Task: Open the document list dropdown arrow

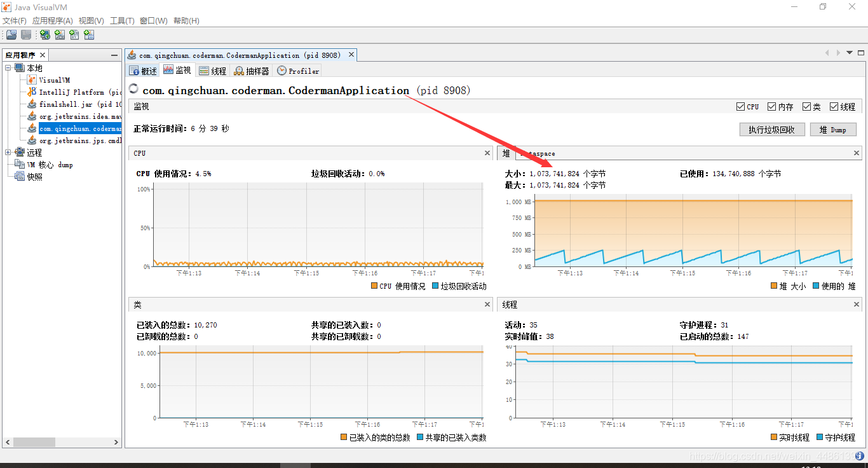Action: (850, 53)
